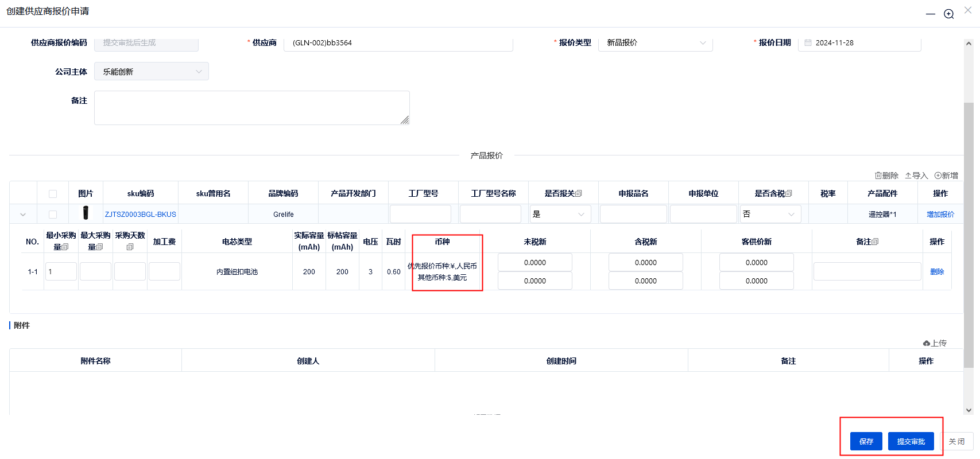Click the 增加报价 link
This screenshot has width=980, height=459.
tap(940, 215)
